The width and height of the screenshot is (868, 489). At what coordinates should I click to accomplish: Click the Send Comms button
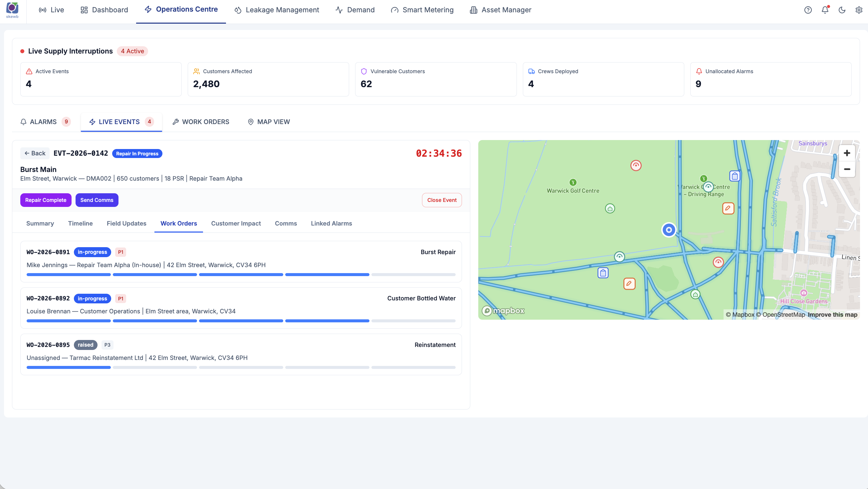pyautogui.click(x=97, y=200)
